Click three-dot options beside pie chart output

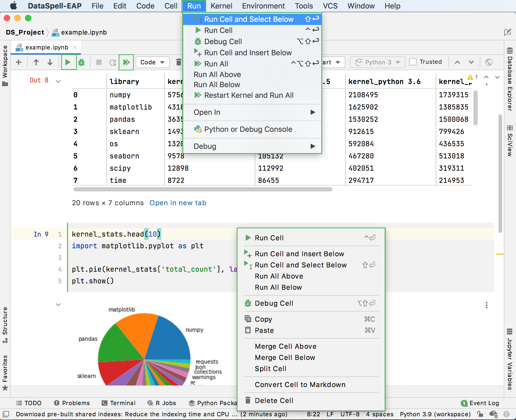point(487,305)
